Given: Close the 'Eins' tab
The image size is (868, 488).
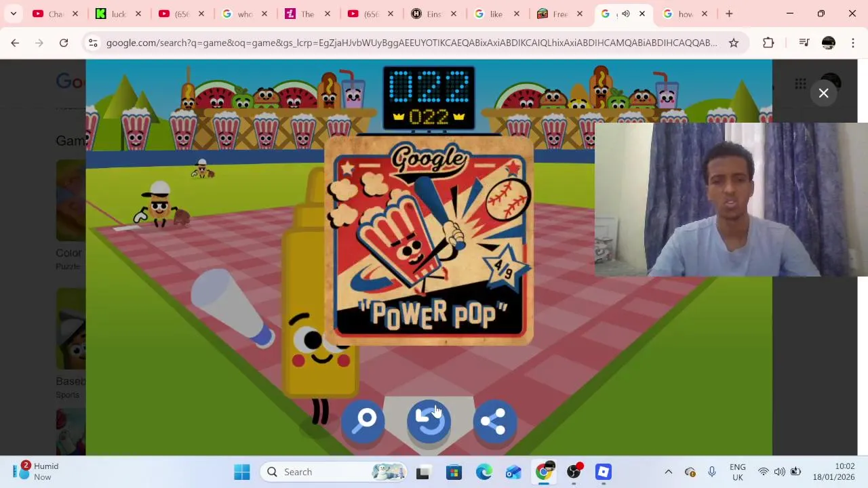Looking at the screenshot, I should tap(454, 14).
